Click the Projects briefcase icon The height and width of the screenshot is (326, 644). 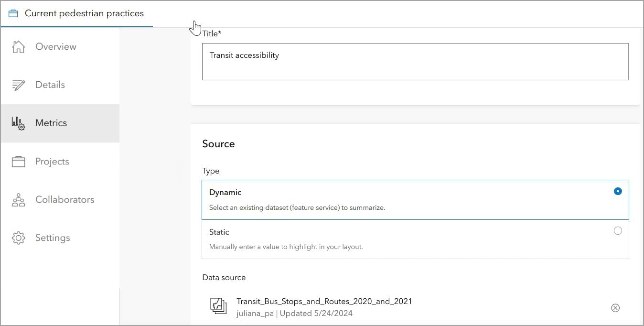click(18, 162)
